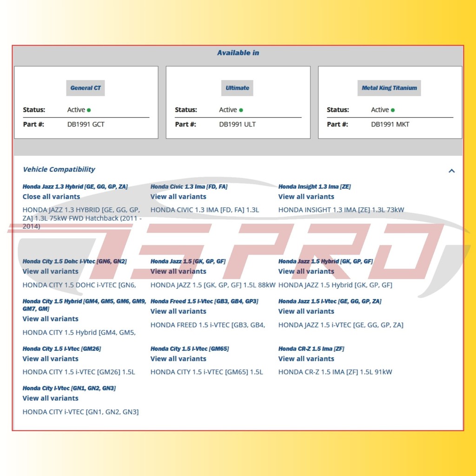
Task: View all variants for Honda Insight 1.3 Ima
Action: tap(306, 197)
